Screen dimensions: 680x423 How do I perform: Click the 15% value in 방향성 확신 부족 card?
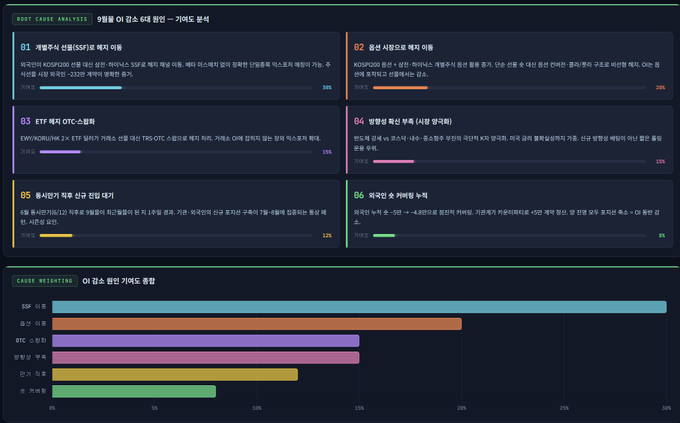[660, 161]
